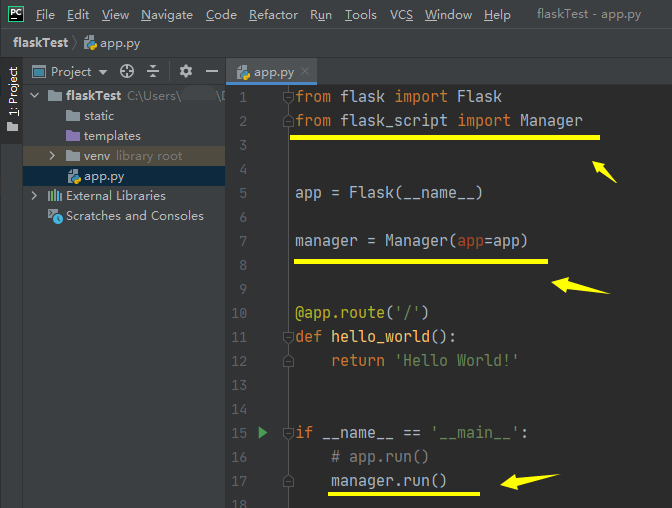Click 'Manager(app=app)' on line 7
This screenshot has height=508, width=672.
click(456, 241)
